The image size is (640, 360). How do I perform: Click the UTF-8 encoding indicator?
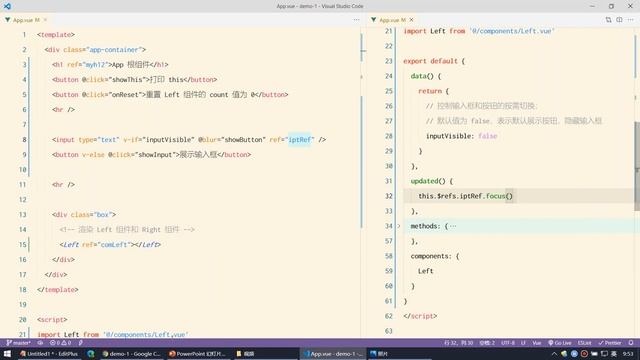point(508,343)
